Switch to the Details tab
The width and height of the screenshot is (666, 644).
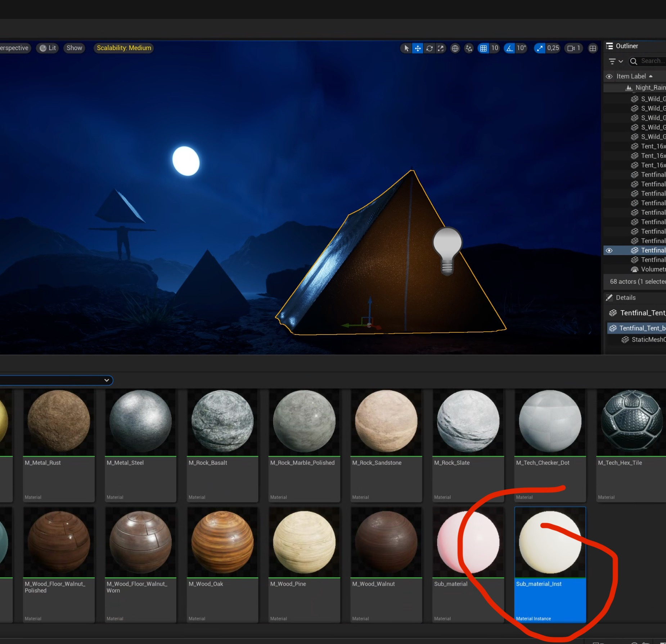[626, 298]
